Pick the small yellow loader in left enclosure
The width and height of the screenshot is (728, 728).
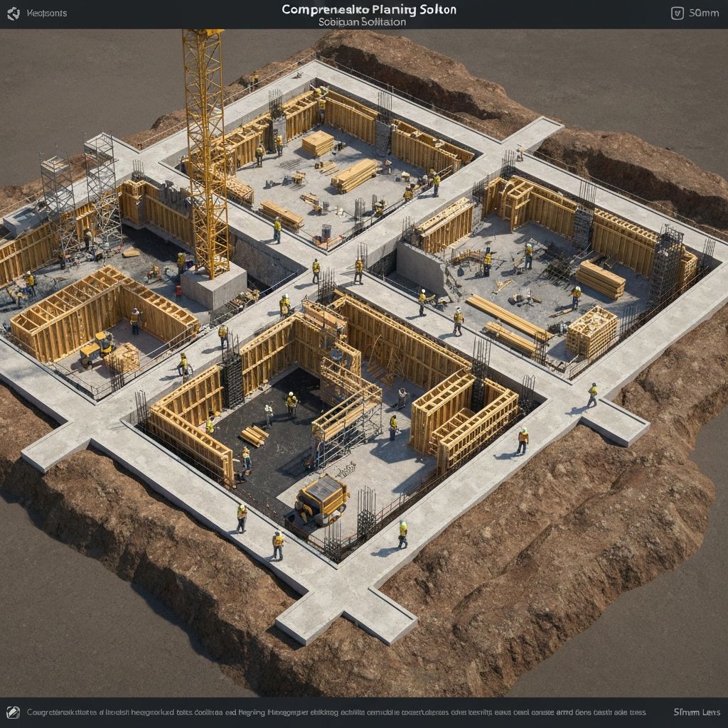(96, 350)
